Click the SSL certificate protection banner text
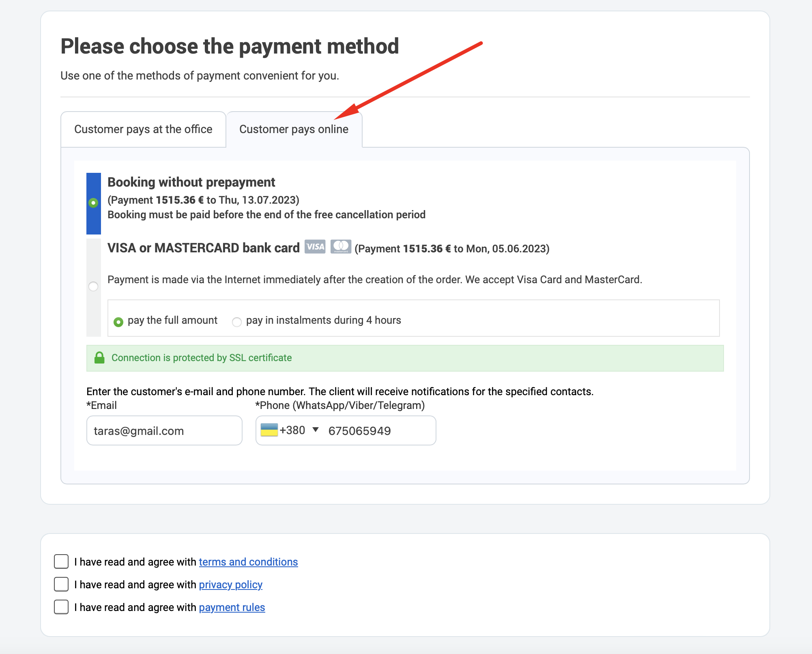 click(x=202, y=358)
